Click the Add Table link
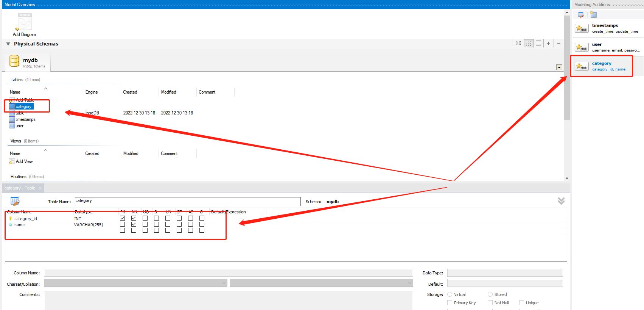 point(25,100)
